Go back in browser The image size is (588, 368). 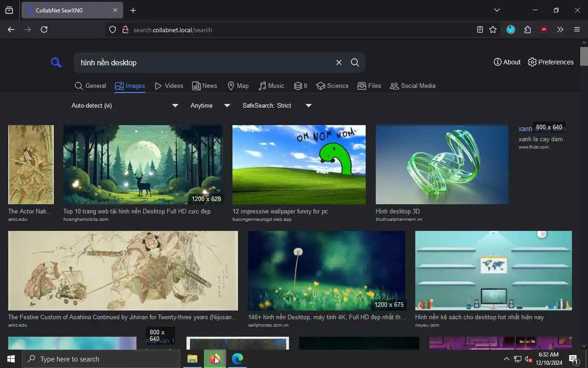11,29
